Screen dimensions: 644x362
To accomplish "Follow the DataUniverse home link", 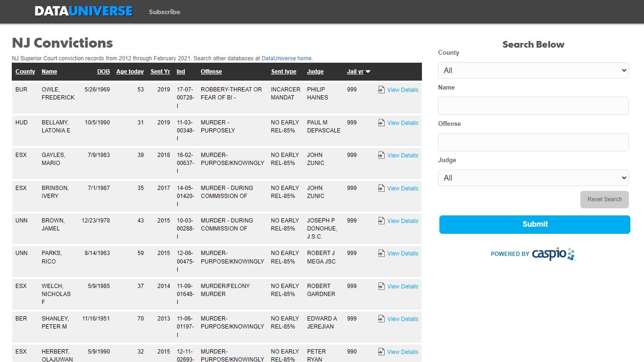I will tap(287, 58).
